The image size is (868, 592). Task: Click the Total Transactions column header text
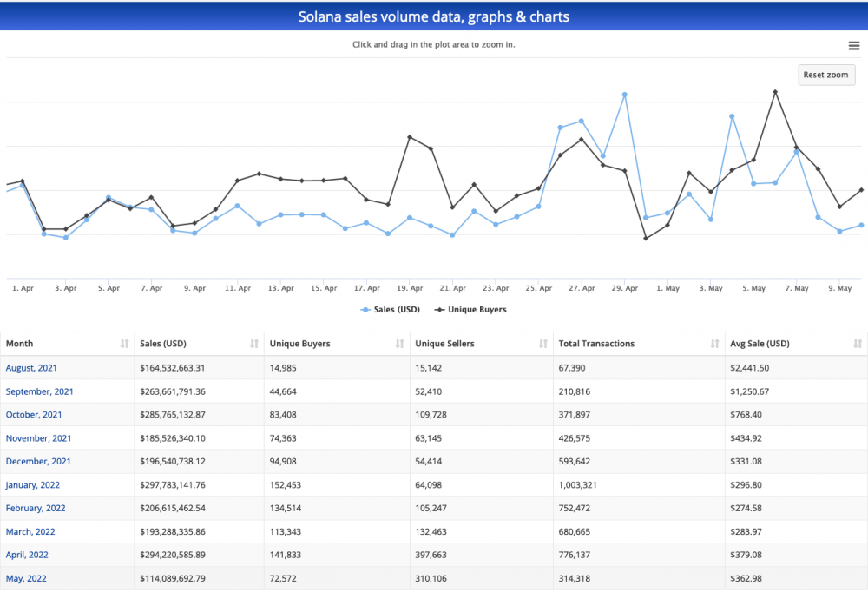[x=596, y=344]
